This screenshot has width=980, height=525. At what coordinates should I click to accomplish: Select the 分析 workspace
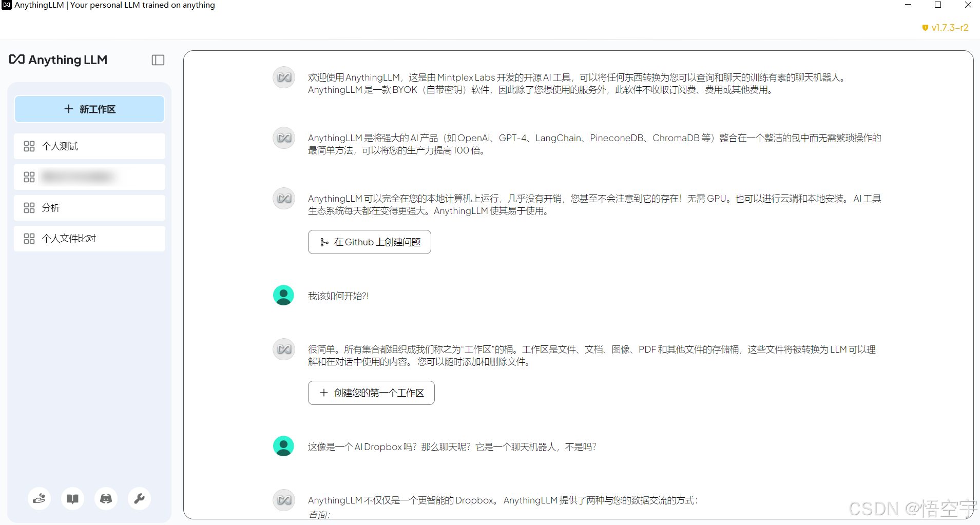click(89, 208)
